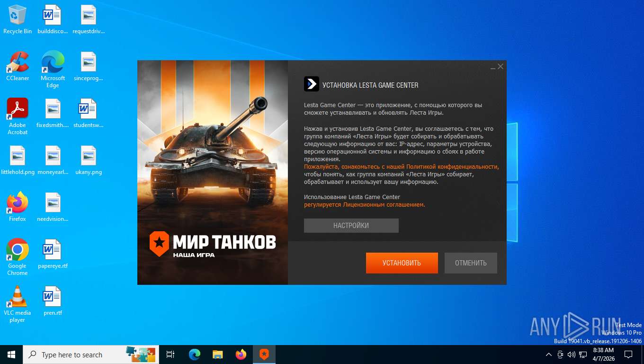Select the Recycle Bin desktop icon

tap(18, 20)
